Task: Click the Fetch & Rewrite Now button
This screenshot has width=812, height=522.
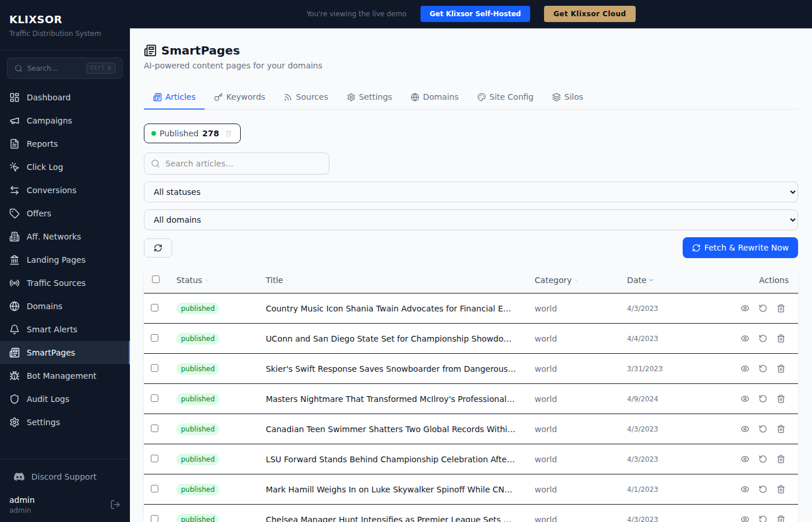Action: click(740, 248)
